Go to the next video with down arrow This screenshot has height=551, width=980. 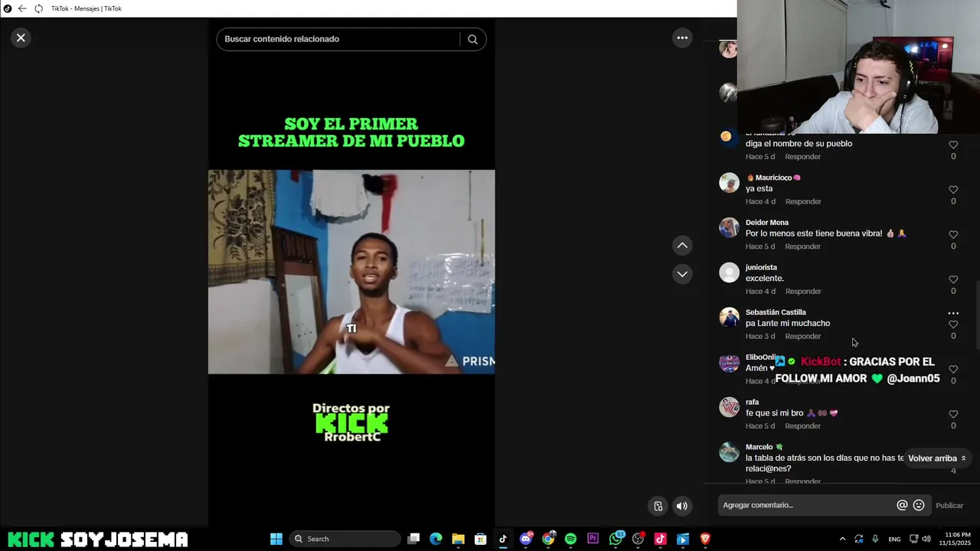[x=682, y=274]
